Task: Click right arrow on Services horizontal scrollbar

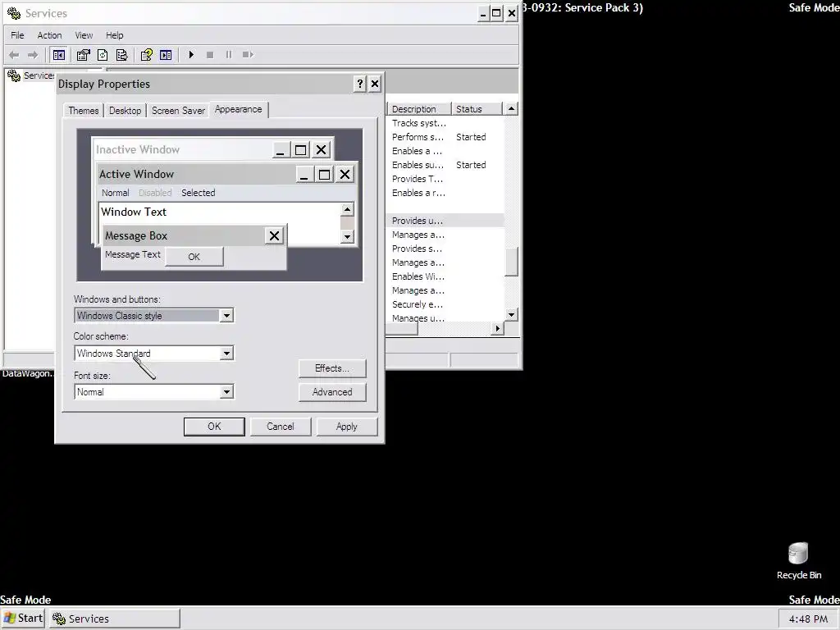Action: coord(498,328)
